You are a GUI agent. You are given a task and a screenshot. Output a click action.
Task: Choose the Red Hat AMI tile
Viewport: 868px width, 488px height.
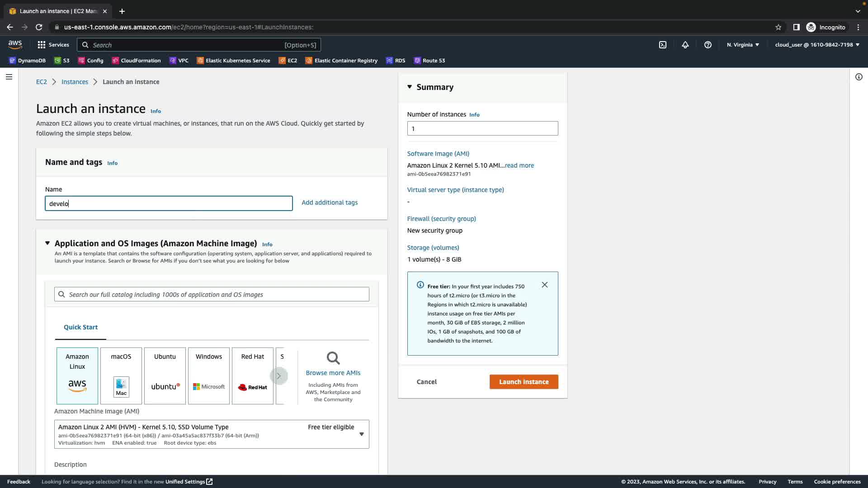tap(253, 375)
